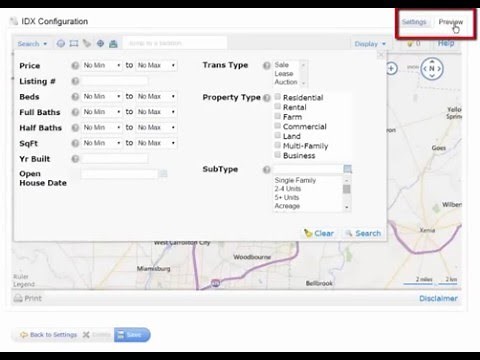This screenshot has height=360, width=480.
Task: Click the help icon beside Price
Action: tap(75, 65)
